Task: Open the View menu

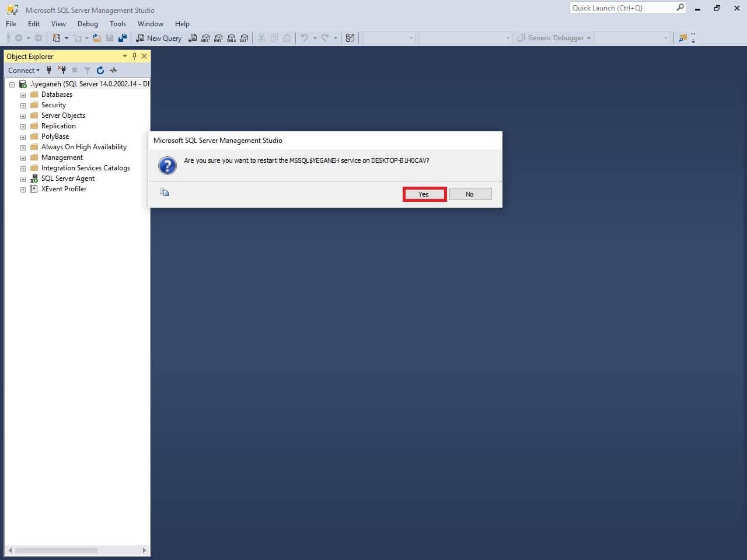Action: pos(58,24)
